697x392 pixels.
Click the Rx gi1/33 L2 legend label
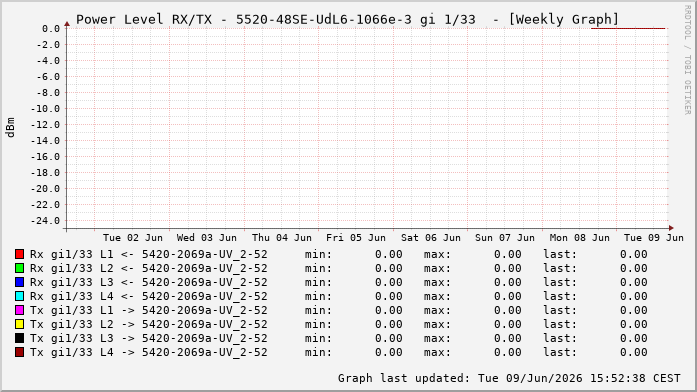tap(148, 268)
